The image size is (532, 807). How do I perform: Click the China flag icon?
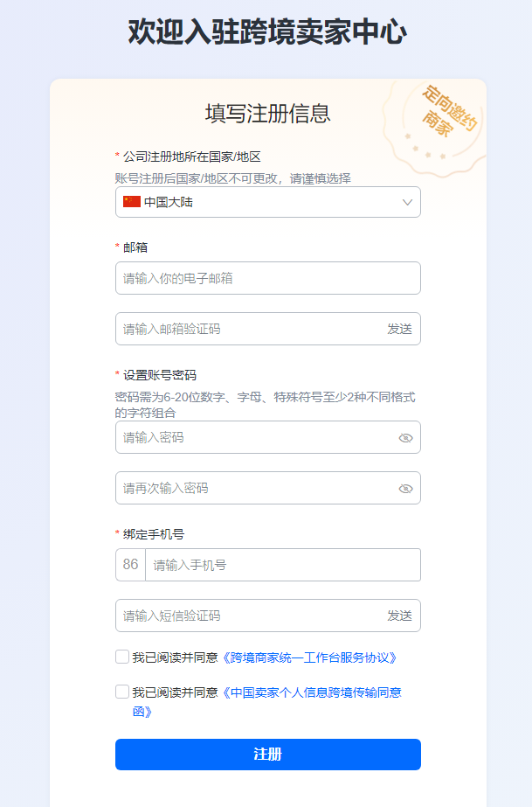point(132,202)
